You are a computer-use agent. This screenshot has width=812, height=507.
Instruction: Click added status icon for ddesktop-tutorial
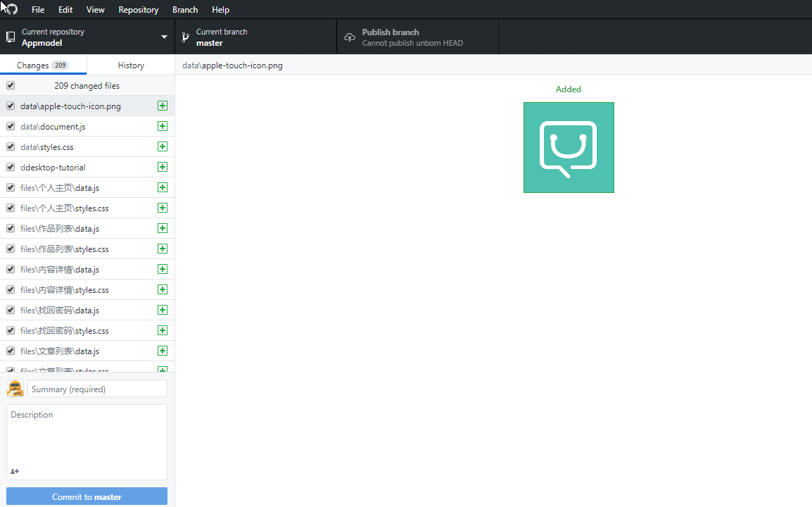(x=163, y=167)
